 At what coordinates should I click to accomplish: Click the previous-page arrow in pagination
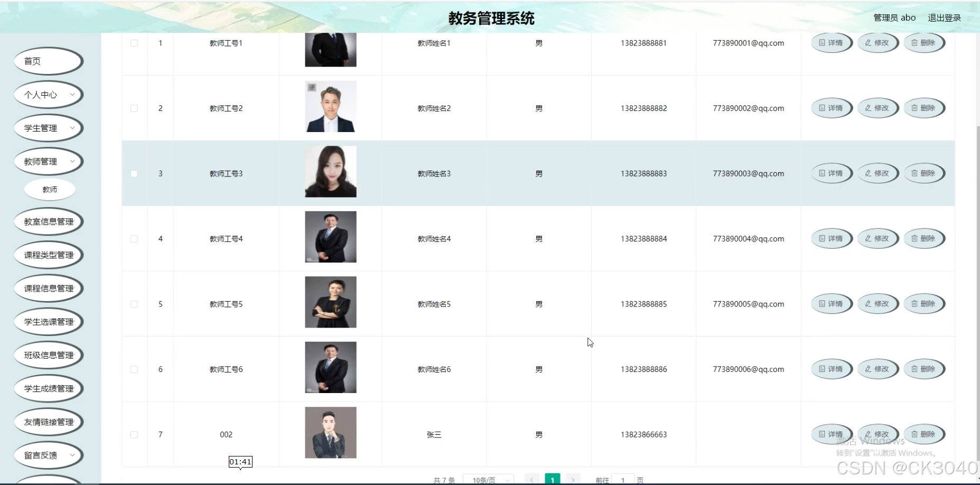531,479
